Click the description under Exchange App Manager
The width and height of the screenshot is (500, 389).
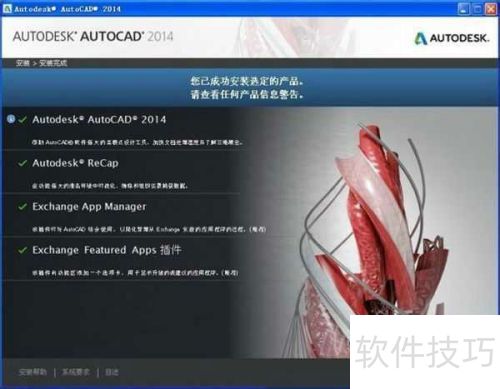[149, 229]
